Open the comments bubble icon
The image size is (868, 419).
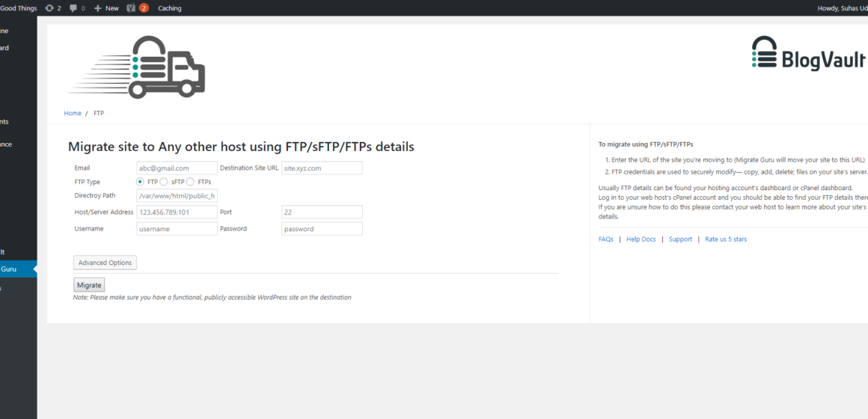point(73,8)
